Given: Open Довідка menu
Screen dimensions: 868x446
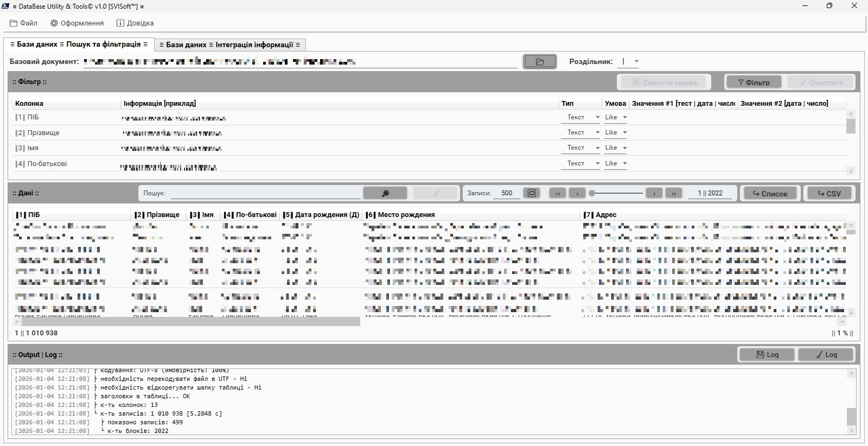Looking at the screenshot, I should [x=135, y=23].
